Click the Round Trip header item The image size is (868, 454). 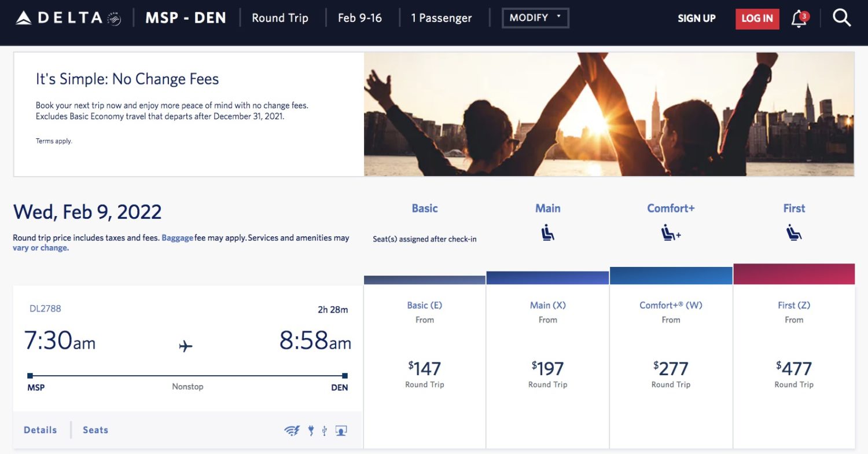pos(280,17)
